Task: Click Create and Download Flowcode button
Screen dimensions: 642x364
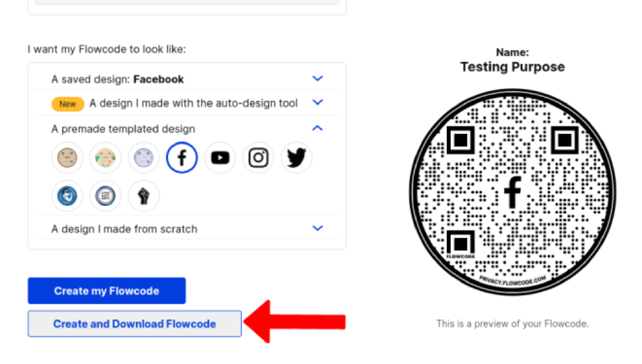Action: 135,323
